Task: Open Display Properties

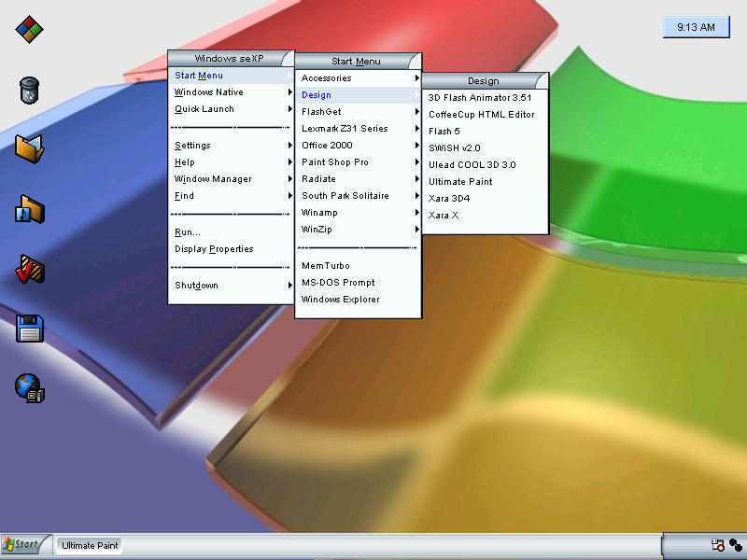Action: [x=231, y=249]
